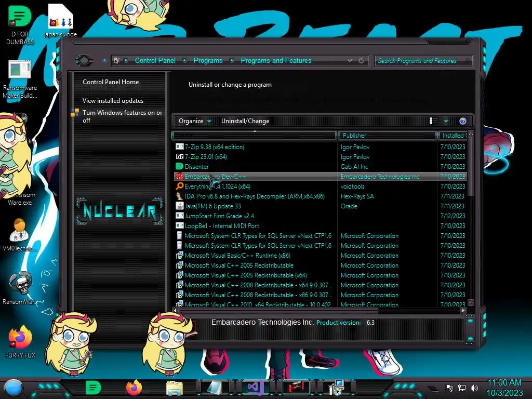
Task: Open View installed updates link
Action: coord(113,101)
